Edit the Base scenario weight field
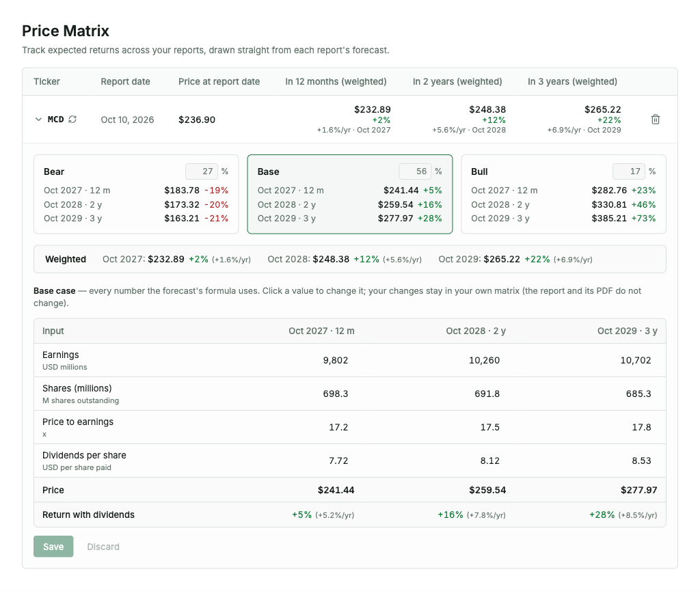Screen dimensions: 700x591 (415, 171)
